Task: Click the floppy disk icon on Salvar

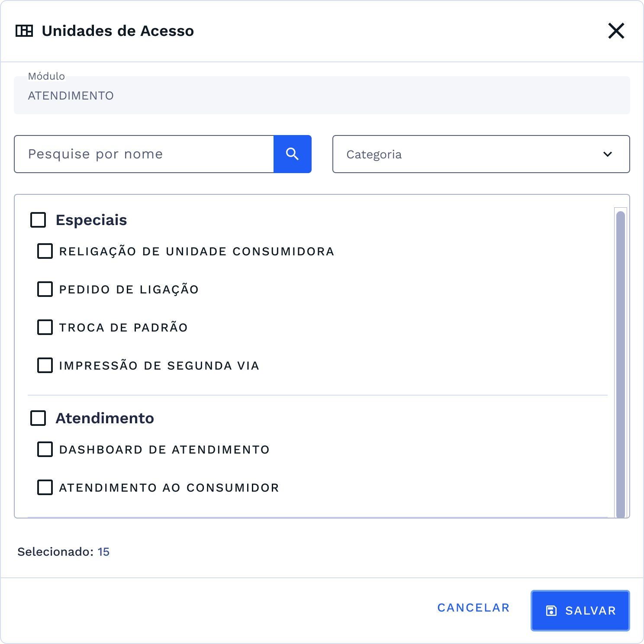Action: click(x=551, y=611)
